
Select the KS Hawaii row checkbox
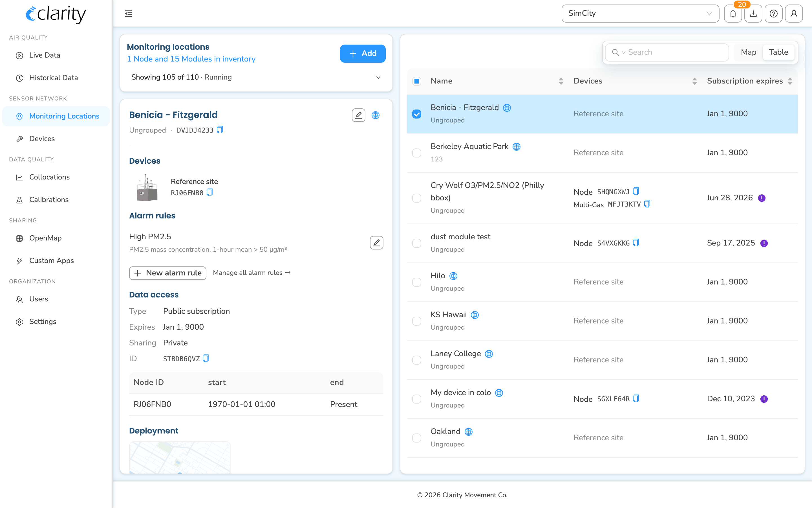(x=416, y=321)
